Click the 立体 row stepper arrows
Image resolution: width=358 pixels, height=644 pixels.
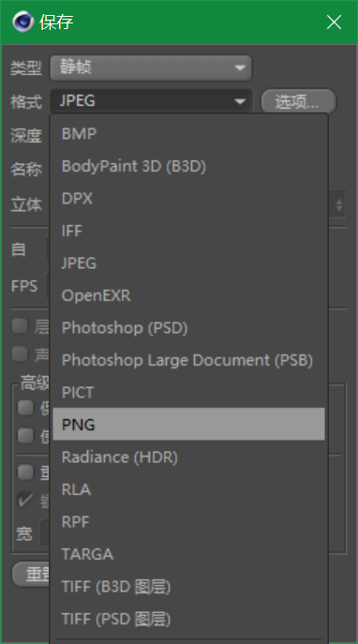339,204
